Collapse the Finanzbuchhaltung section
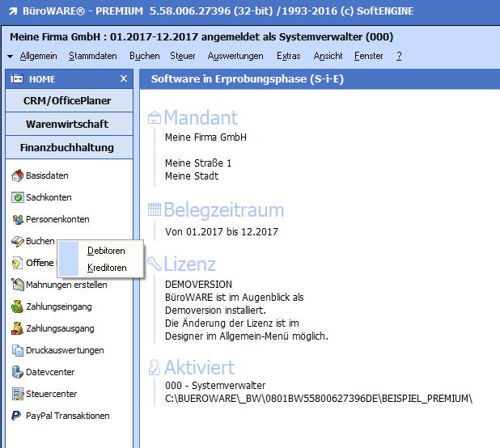This screenshot has height=448, width=500. tap(70, 147)
